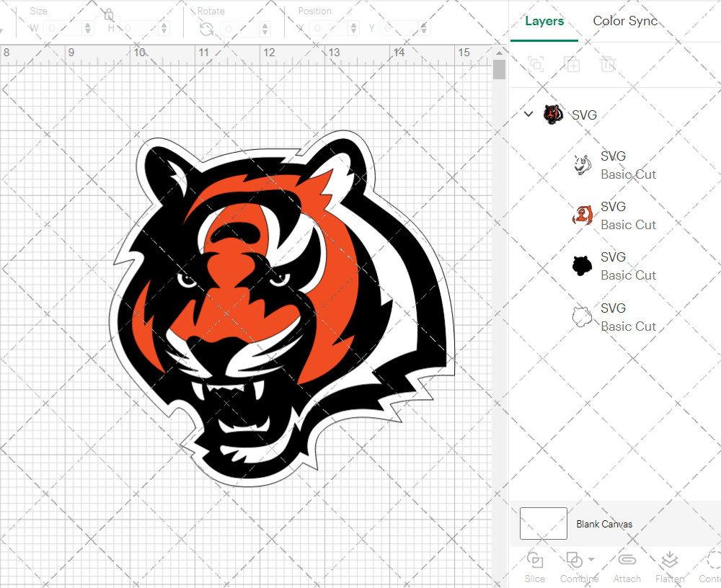The image size is (721, 588).
Task: Select the bottom white silhouette layer thumbnail
Action: tap(582, 317)
